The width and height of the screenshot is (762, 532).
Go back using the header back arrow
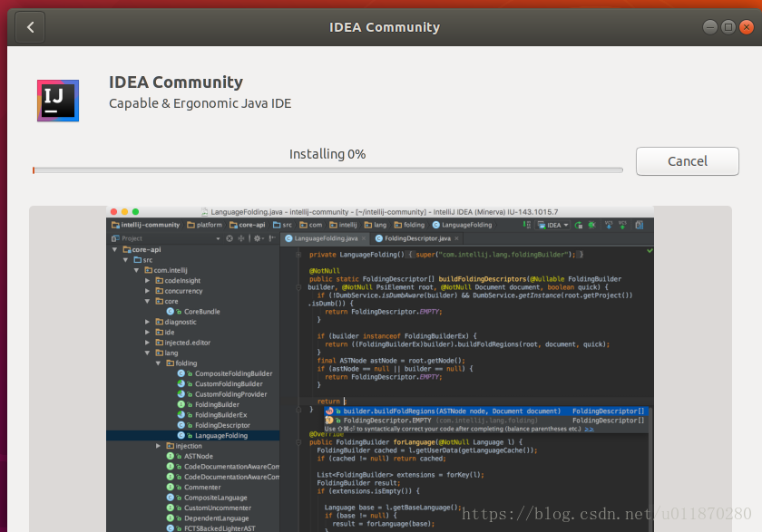[x=30, y=27]
